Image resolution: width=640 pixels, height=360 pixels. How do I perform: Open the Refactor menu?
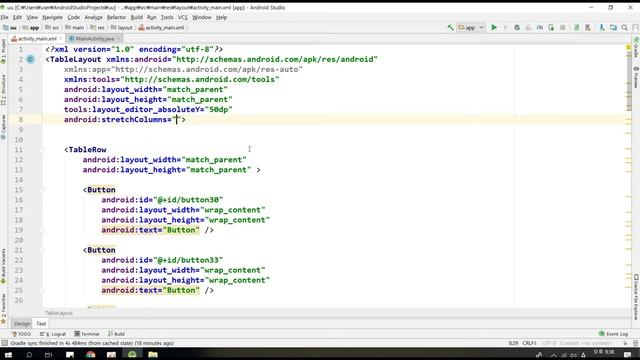(116, 18)
